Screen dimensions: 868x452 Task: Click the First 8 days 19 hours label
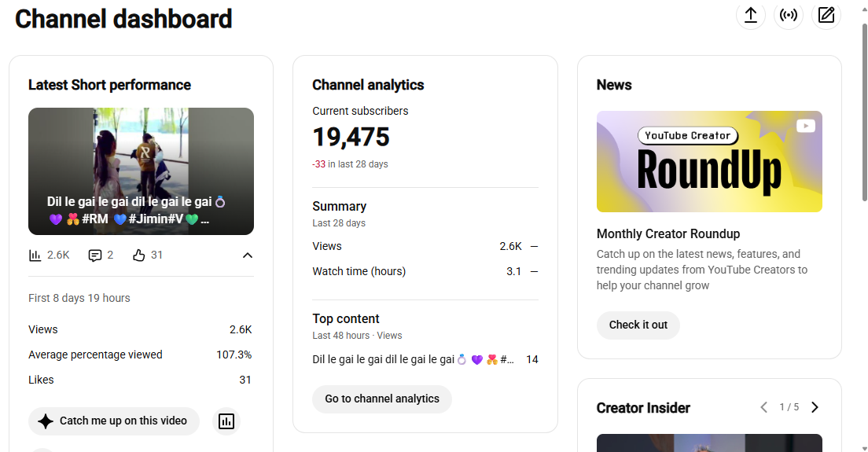coord(79,298)
